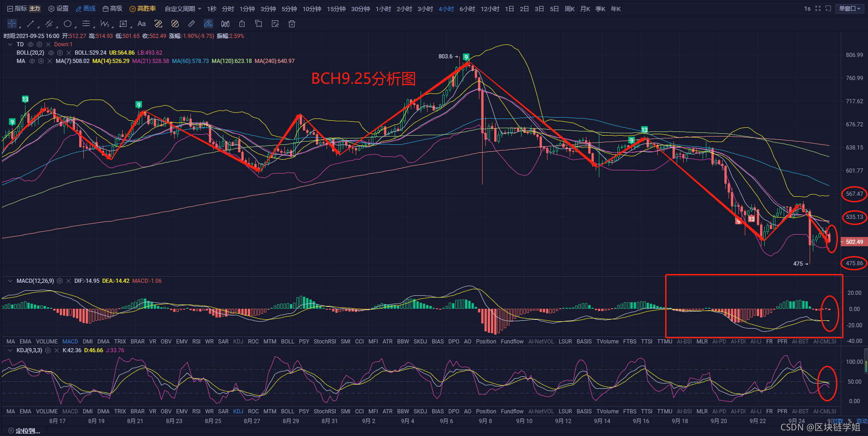Select the trend line drawing tool
This screenshot has height=436, width=868.
pyautogui.click(x=31, y=24)
